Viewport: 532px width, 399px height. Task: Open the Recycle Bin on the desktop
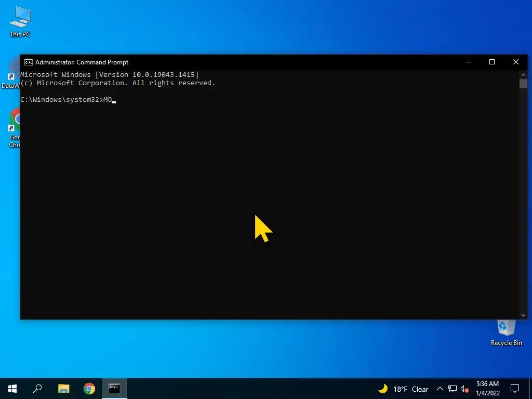tap(506, 333)
